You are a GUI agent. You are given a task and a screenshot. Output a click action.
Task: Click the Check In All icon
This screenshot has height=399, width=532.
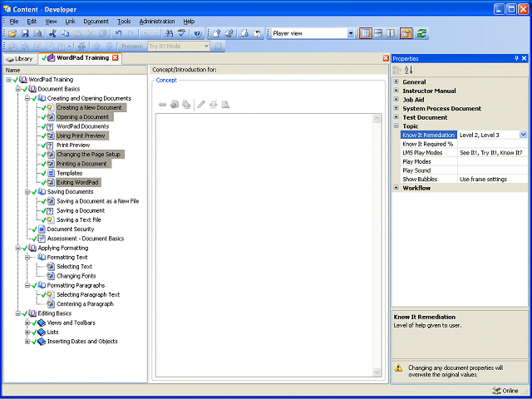229,33
